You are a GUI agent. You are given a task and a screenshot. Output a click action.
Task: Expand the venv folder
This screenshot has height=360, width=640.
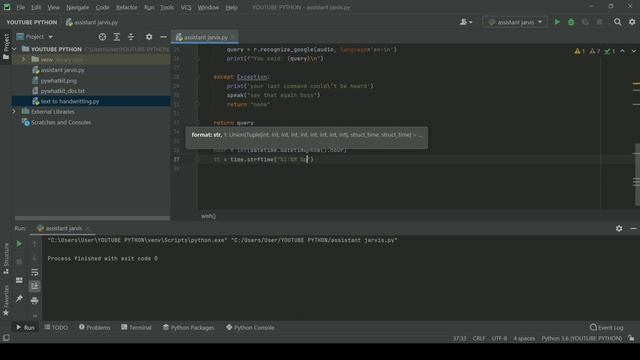click(x=23, y=60)
